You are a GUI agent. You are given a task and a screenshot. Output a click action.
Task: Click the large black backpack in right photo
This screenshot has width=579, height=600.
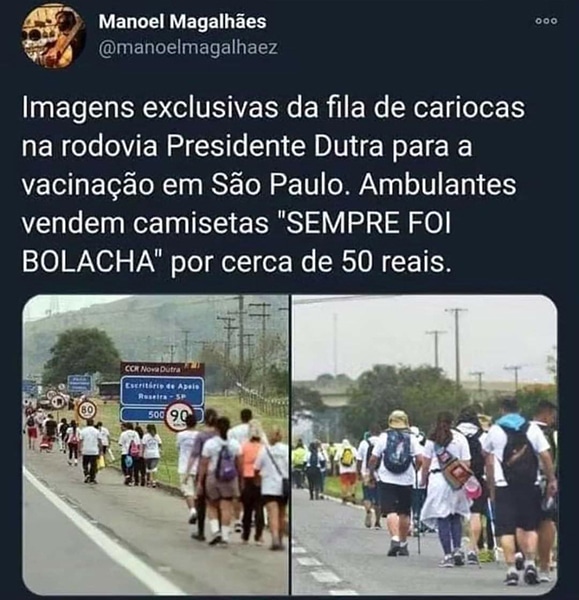click(519, 454)
